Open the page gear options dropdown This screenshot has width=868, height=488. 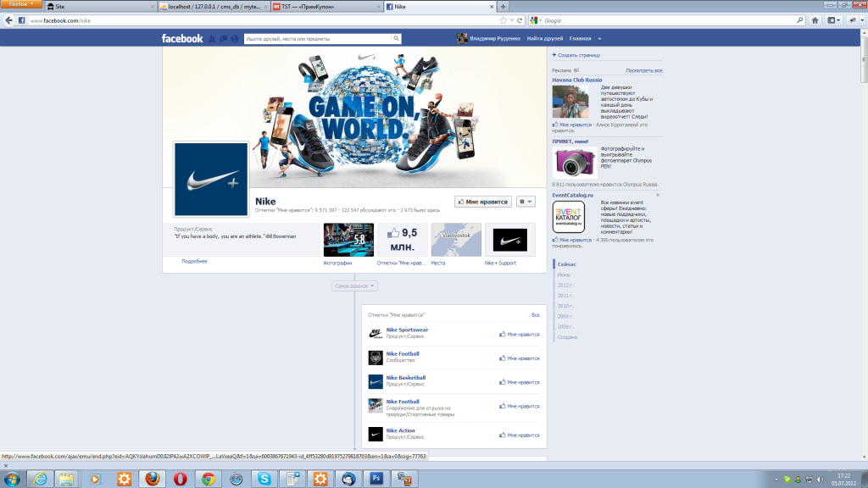pyautogui.click(x=526, y=202)
